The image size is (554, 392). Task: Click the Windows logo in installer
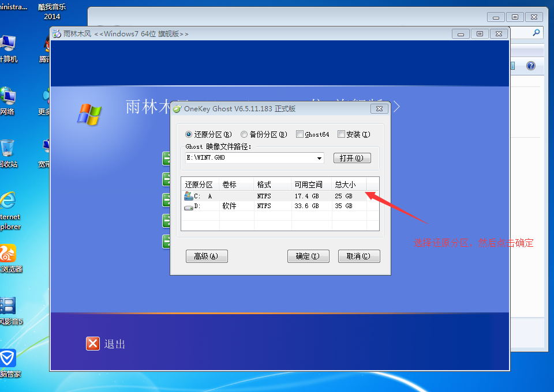point(89,114)
